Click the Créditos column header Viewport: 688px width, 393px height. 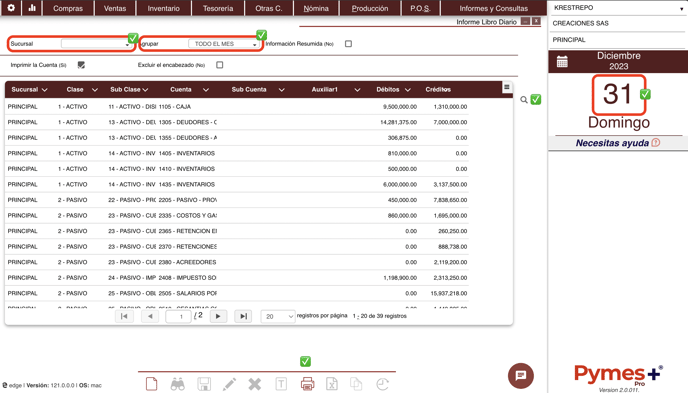click(438, 89)
